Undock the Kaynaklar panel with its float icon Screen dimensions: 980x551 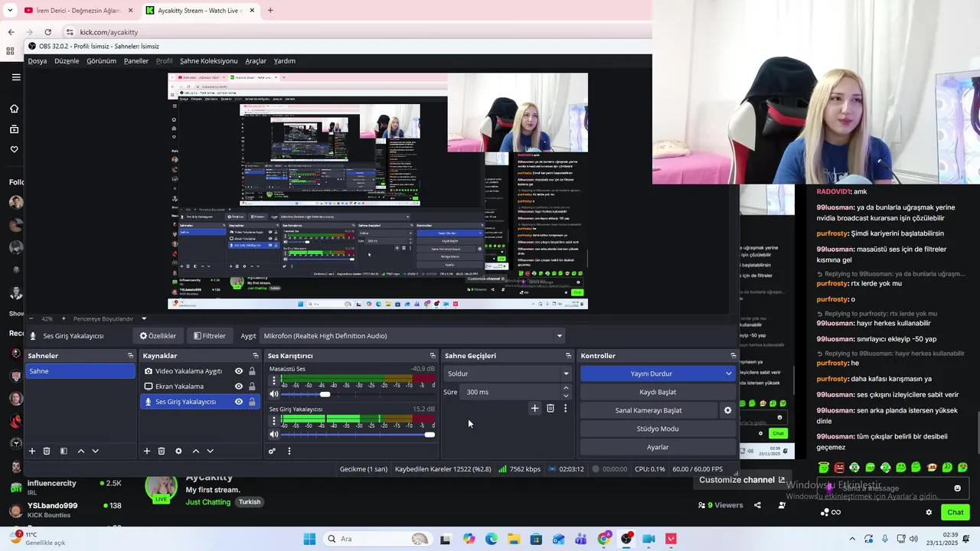point(256,356)
